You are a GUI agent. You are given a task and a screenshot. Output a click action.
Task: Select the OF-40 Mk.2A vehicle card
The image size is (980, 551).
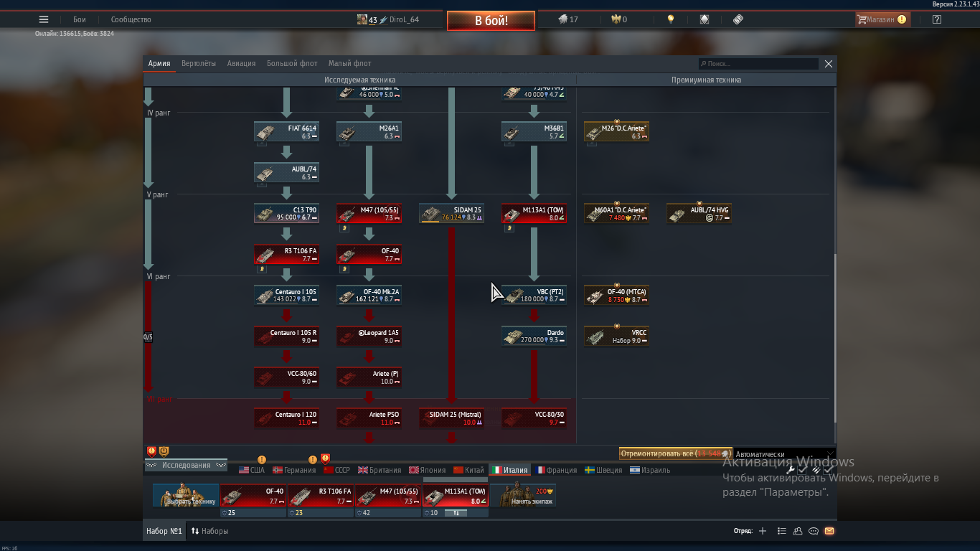click(x=369, y=296)
